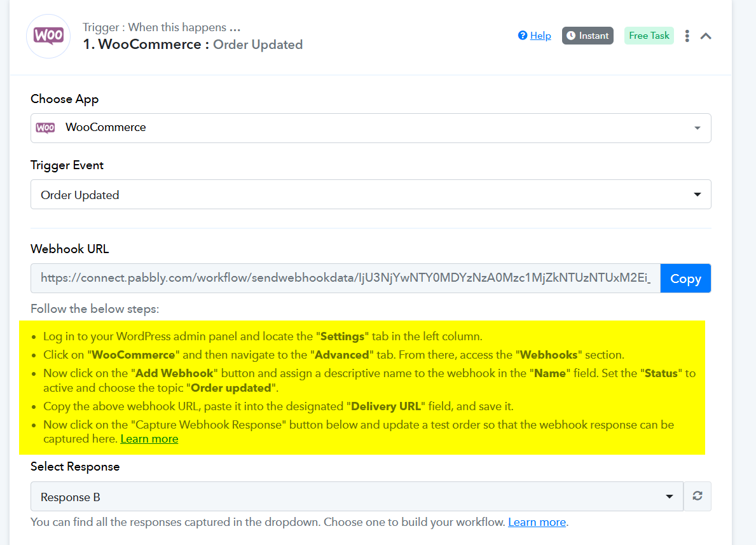Copy the webhook URL

[685, 279]
